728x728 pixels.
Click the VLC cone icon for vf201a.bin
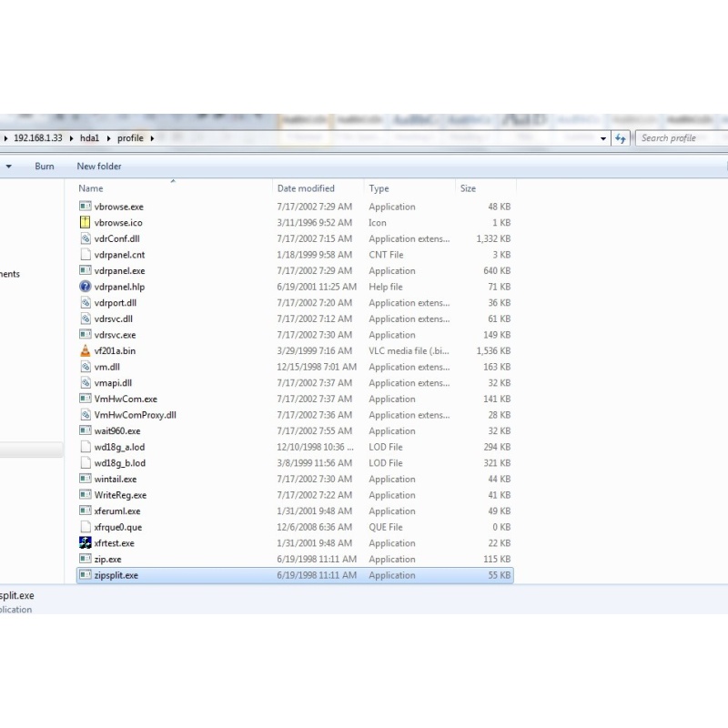(86, 351)
